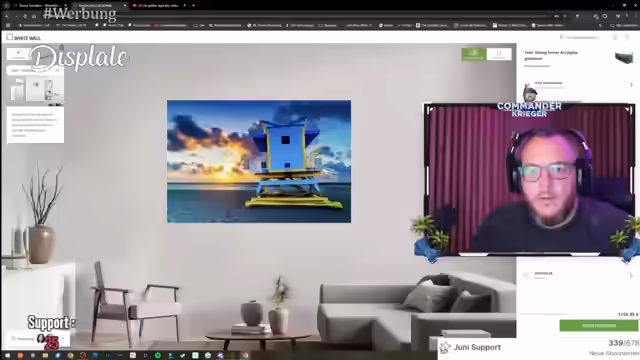The height and width of the screenshot is (360, 640).
Task: Close the room selection panel with the X
Action: click(57, 70)
